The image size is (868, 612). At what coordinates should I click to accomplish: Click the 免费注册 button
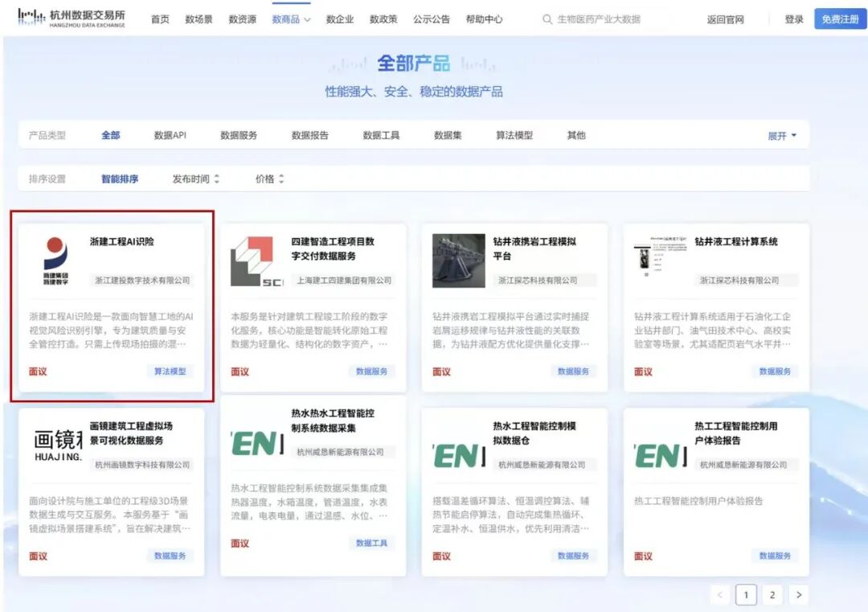(840, 18)
